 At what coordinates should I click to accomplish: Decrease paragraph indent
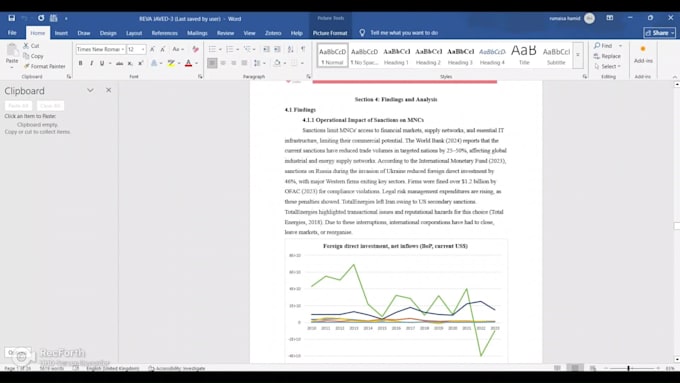click(x=266, y=49)
